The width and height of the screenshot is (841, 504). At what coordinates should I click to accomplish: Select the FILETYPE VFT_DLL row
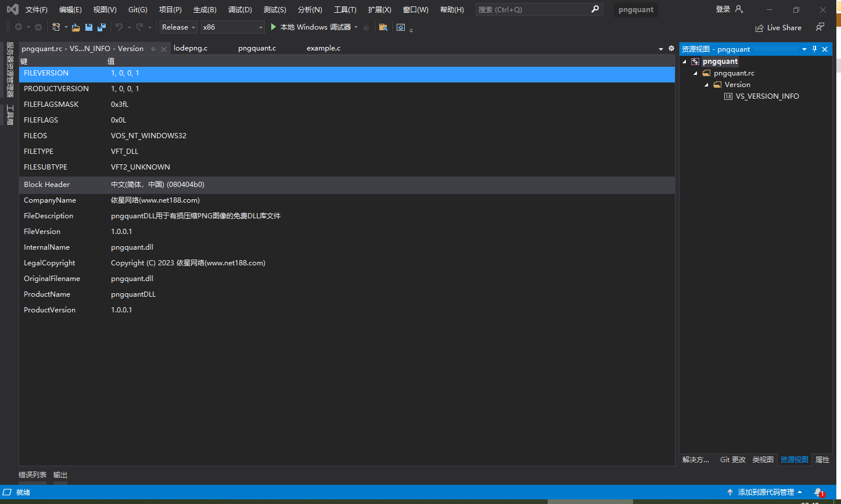point(347,152)
